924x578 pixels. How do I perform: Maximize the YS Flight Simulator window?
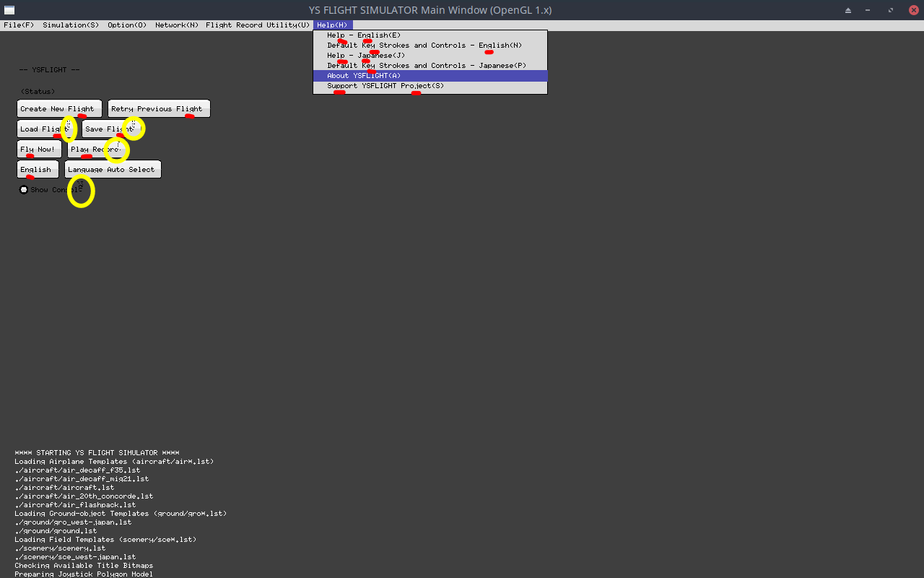point(891,10)
